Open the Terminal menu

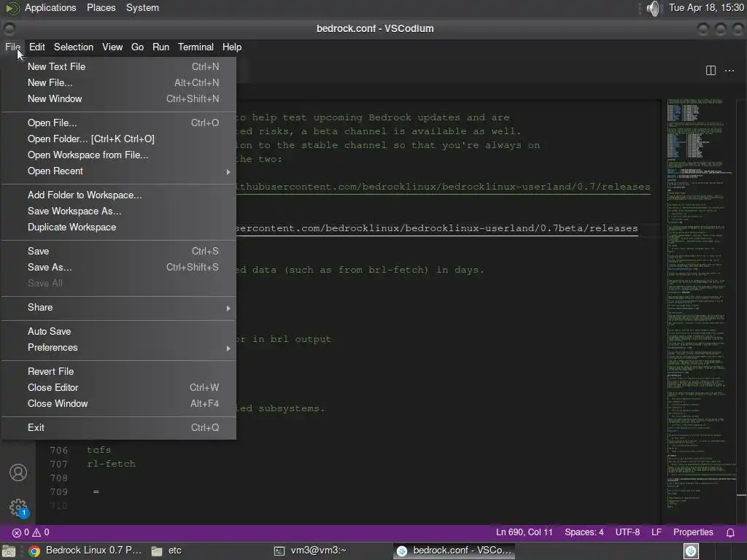(x=196, y=47)
